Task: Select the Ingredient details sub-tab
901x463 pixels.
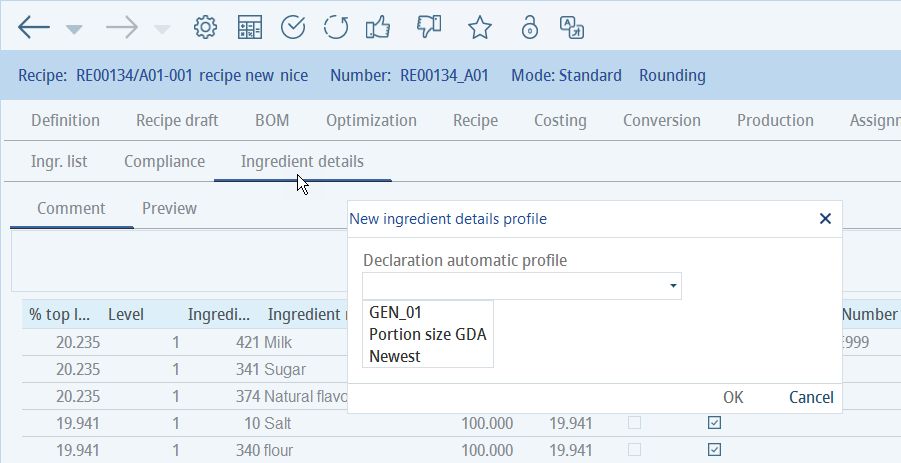Action: [302, 161]
